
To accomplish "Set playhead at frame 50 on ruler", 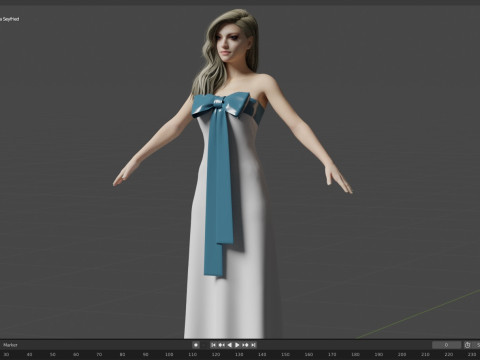I will [x=53, y=355].
